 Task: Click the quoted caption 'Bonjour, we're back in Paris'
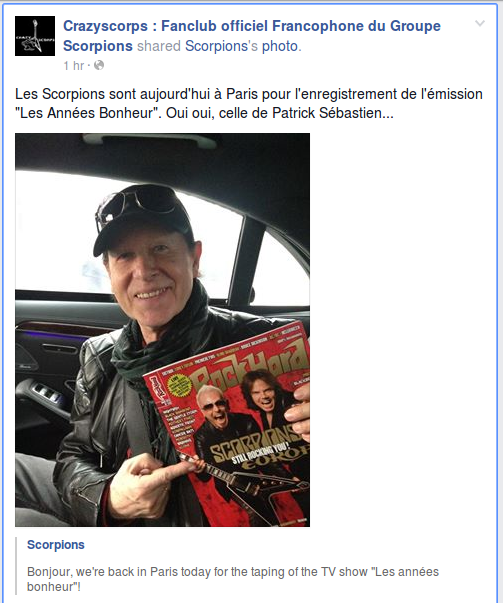233,579
